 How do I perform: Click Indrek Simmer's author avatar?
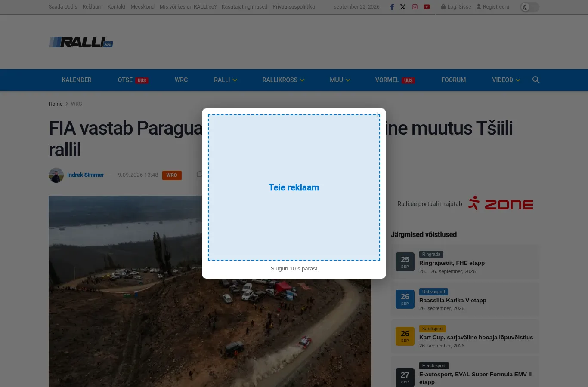tap(56, 175)
